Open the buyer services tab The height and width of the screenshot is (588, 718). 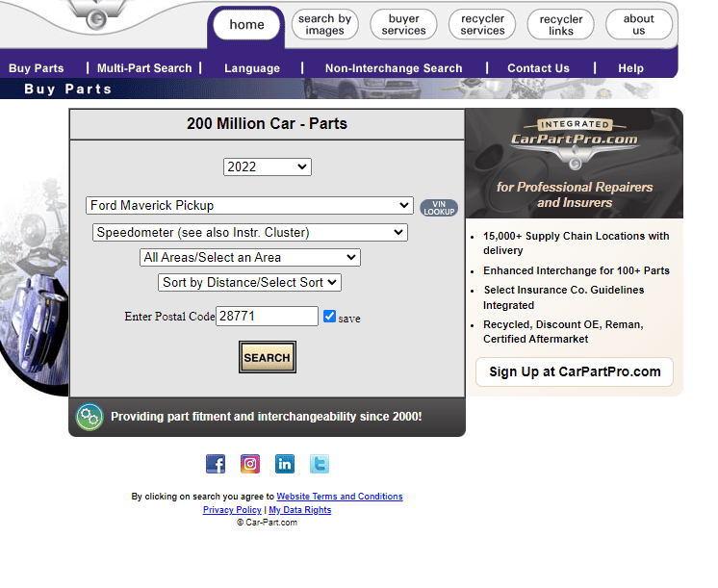point(403,24)
